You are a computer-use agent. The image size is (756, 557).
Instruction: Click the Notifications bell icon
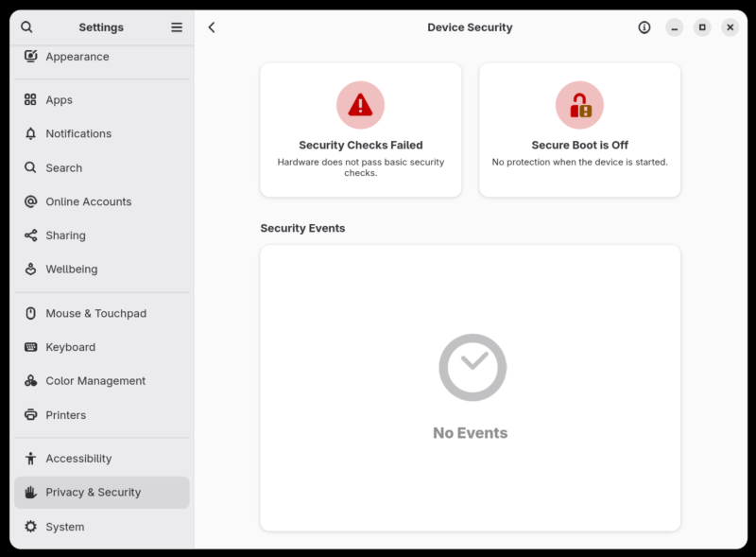pos(31,133)
